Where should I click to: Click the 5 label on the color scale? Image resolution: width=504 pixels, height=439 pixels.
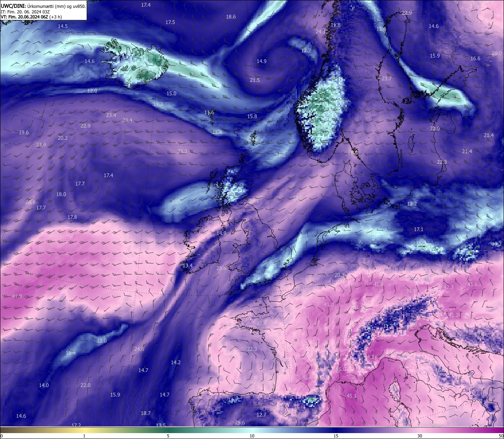(x=168, y=436)
